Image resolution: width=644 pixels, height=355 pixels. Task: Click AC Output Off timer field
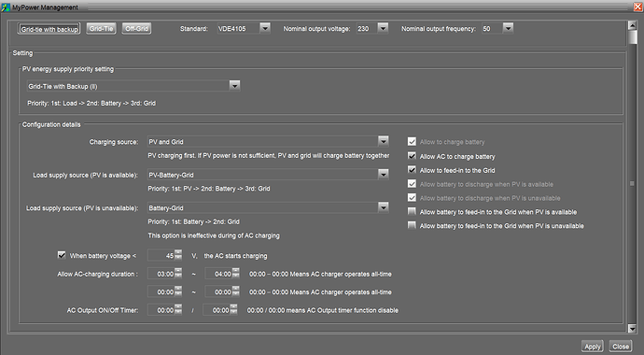217,310
